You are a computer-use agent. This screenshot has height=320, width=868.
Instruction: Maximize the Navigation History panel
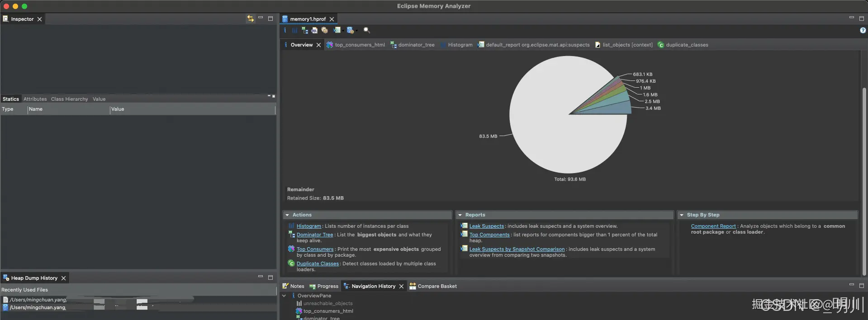pyautogui.click(x=861, y=286)
